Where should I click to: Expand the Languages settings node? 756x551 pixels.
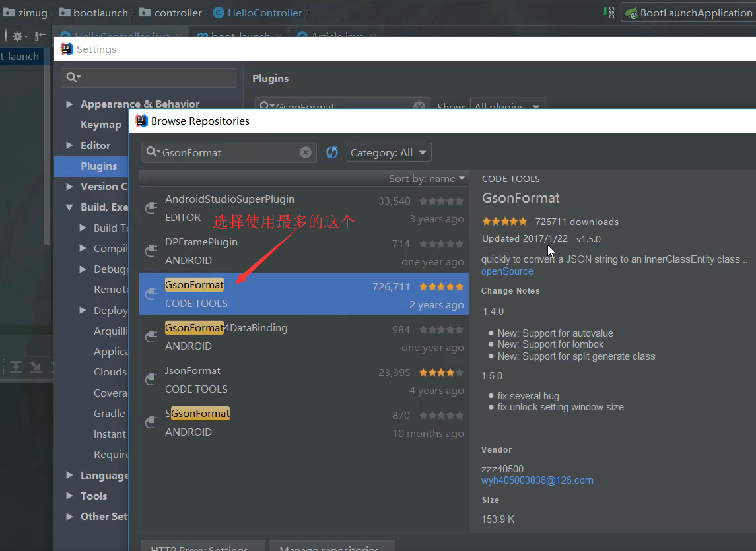[69, 475]
